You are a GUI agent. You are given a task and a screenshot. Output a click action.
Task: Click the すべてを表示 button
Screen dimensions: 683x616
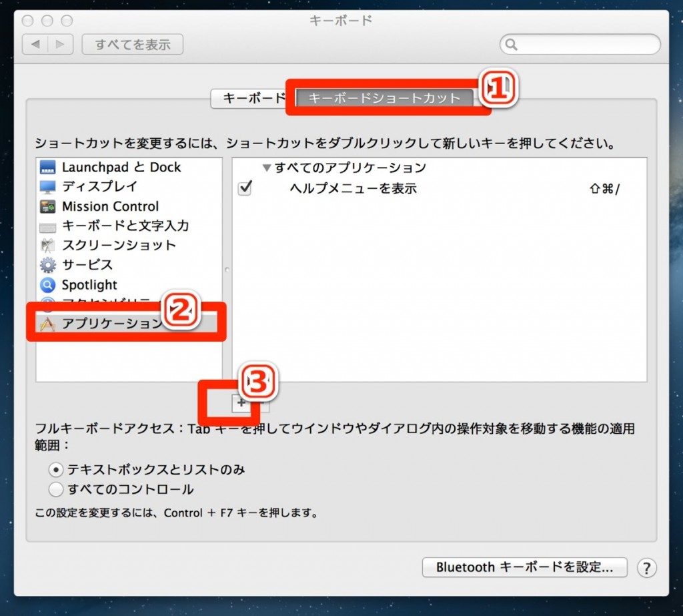[132, 45]
